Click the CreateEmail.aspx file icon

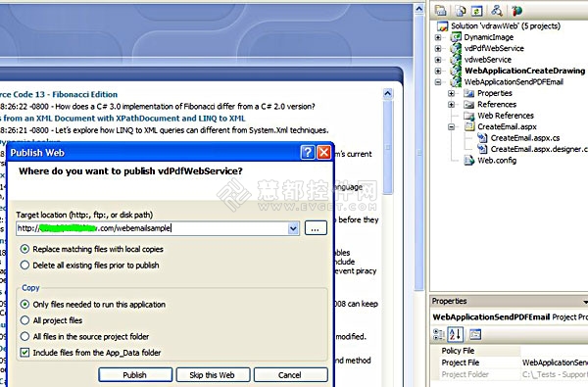pyautogui.click(x=469, y=126)
